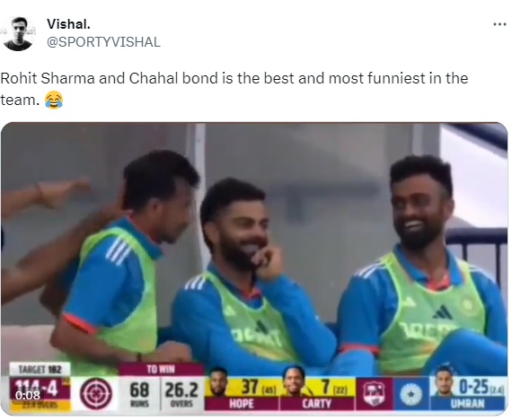Image resolution: width=521 pixels, height=420 pixels.
Task: Click the "TO WIN" scoreboard header
Action: coord(161,369)
